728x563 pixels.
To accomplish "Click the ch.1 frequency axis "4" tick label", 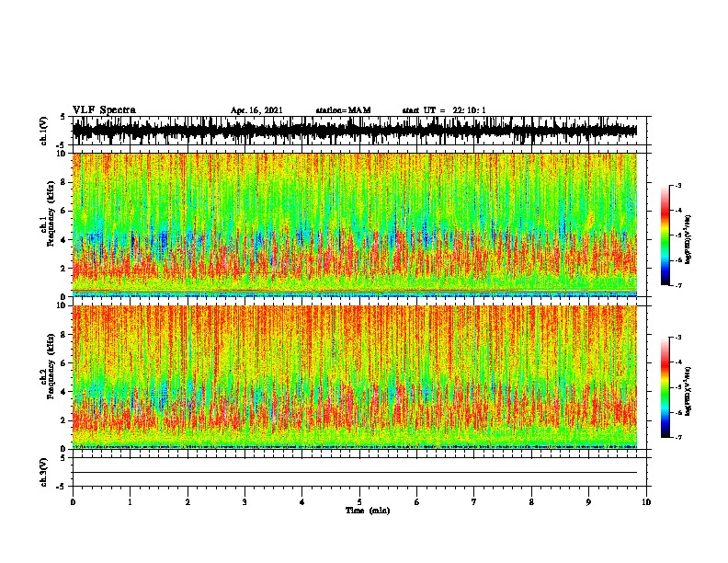I will (64, 240).
